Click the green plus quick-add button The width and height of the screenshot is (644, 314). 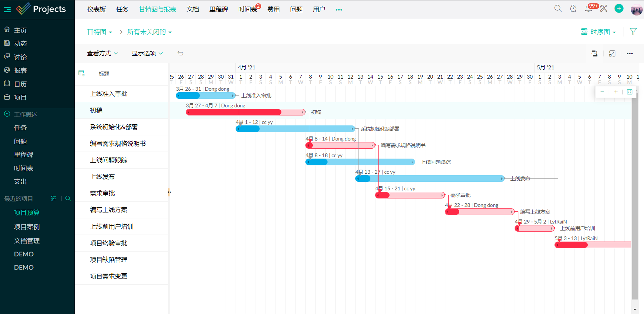coord(619,9)
